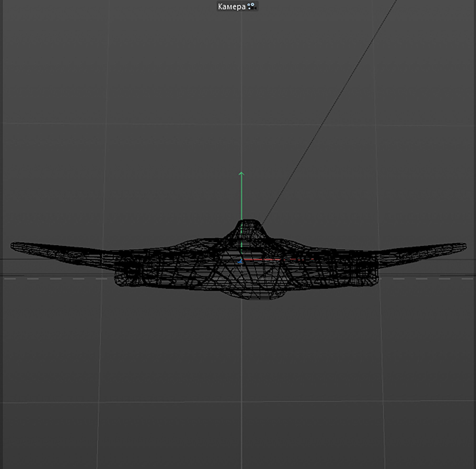
Task: Click the Камера viewport label text
Action: (x=232, y=7)
